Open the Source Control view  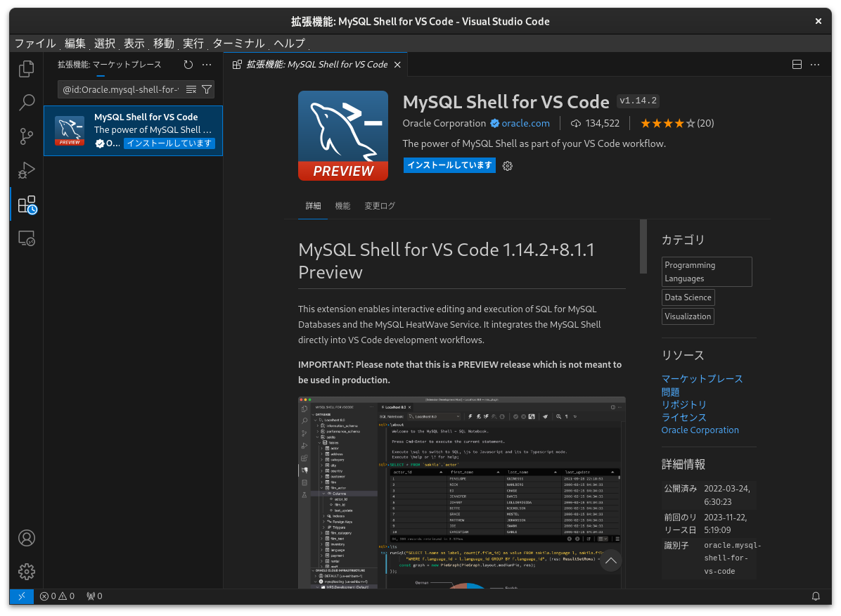(x=26, y=136)
